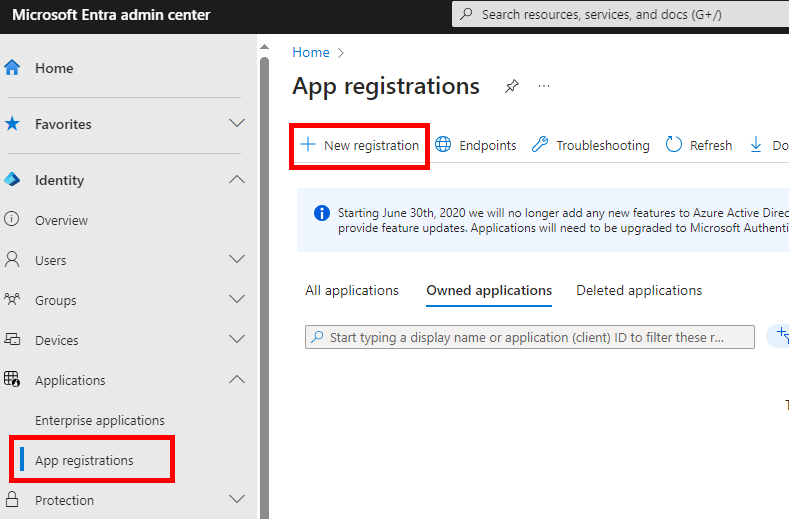
Task: Click the Home icon in sidebar
Action: [13, 68]
